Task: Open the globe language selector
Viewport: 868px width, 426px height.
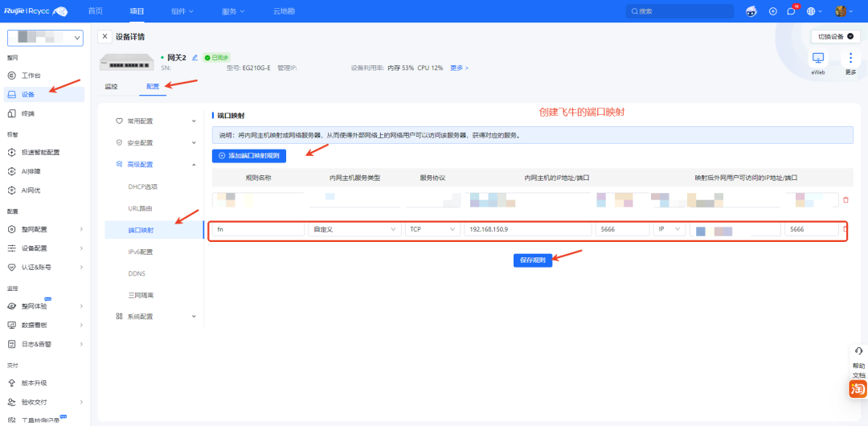Action: coord(813,11)
